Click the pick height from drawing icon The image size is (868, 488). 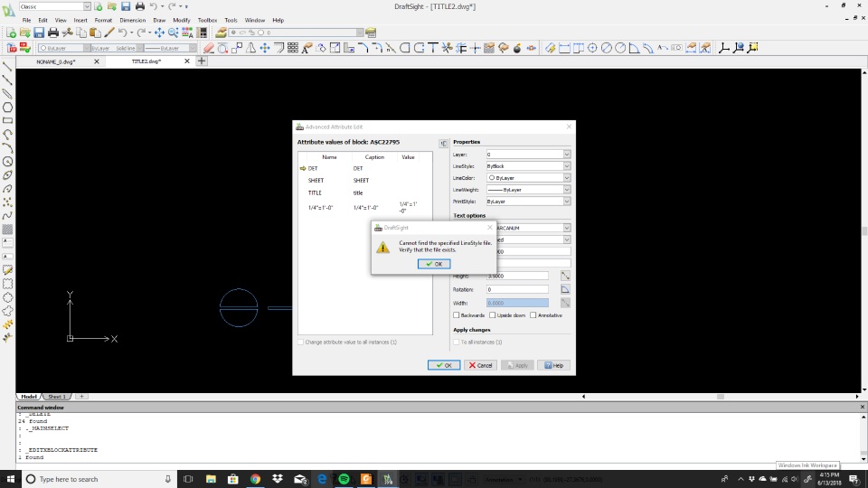click(x=565, y=276)
